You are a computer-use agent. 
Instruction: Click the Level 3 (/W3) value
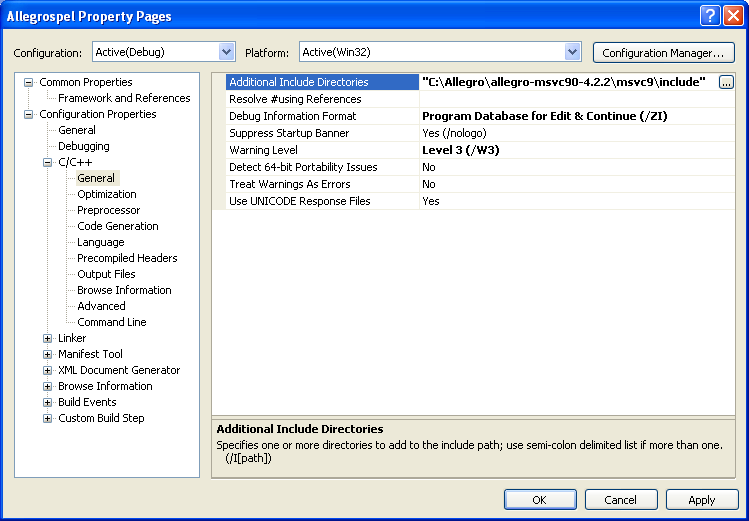point(577,150)
